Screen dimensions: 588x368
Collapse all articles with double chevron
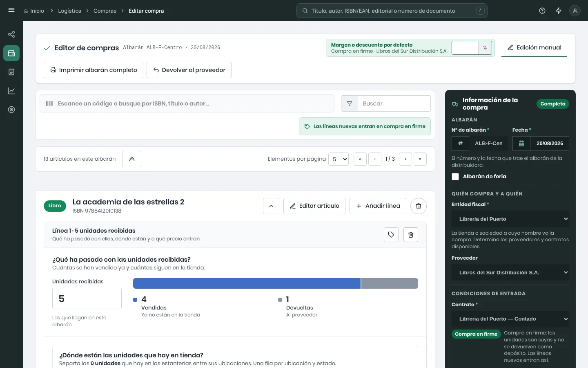point(132,159)
